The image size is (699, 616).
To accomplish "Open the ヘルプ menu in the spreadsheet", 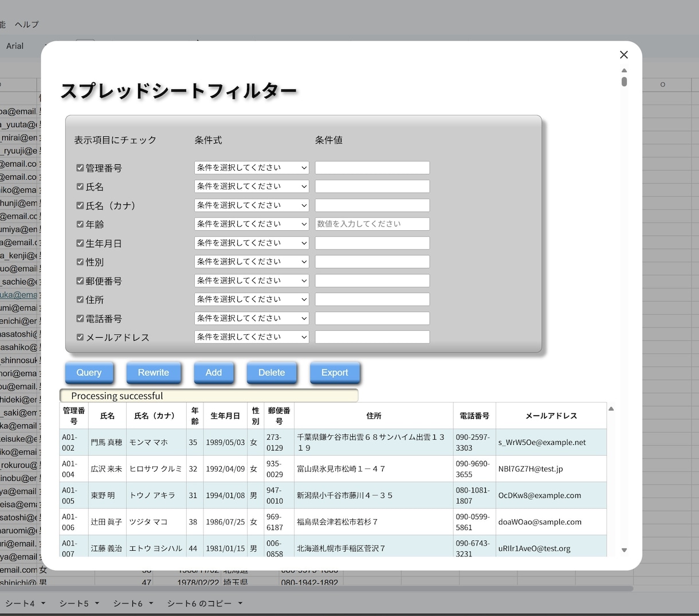I will 27,24.
